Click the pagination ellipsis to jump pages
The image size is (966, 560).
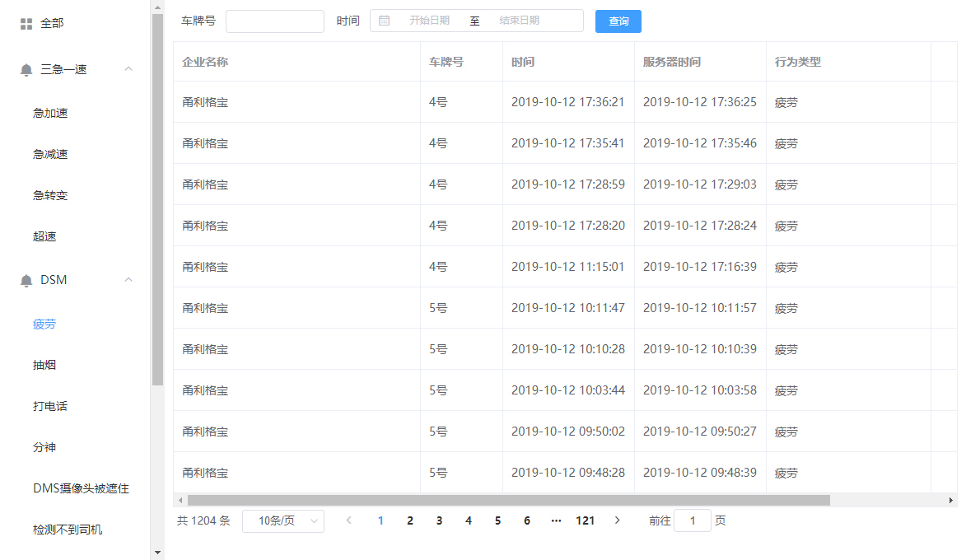coord(556,520)
